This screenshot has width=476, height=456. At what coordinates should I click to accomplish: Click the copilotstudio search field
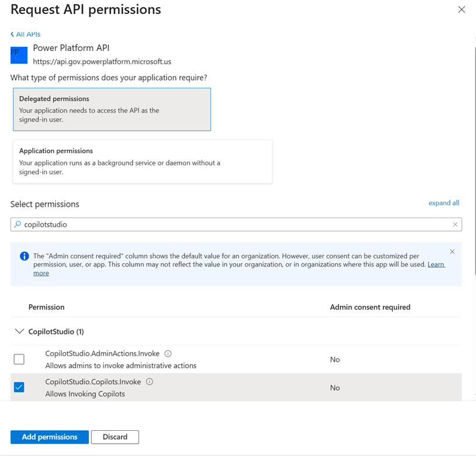[x=234, y=224]
